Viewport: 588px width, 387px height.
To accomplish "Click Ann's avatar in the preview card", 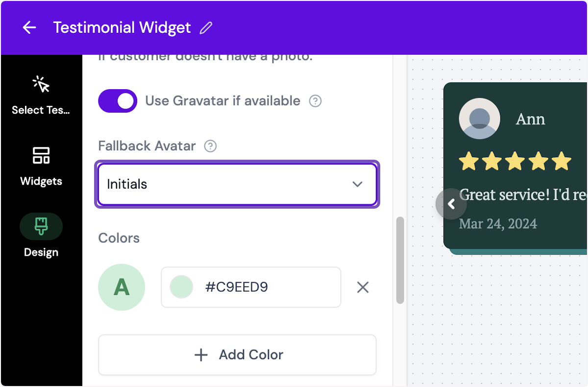I will pos(479,118).
